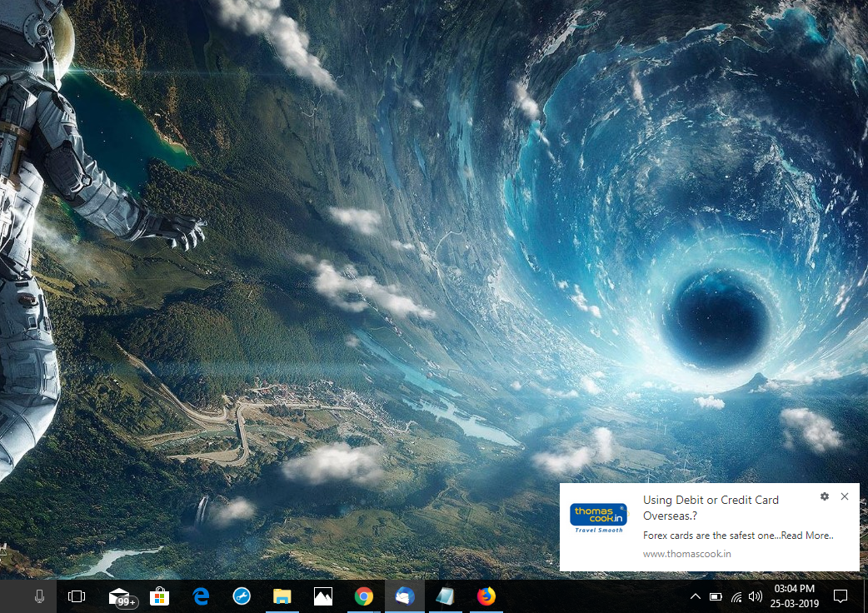Click the thomascook.in logo thumbnail

coord(598,518)
